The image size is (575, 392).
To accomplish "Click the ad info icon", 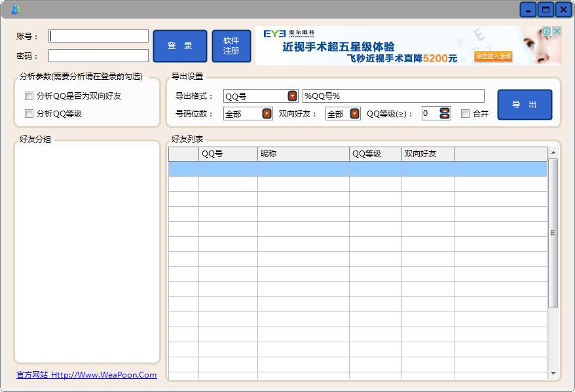I will [x=547, y=31].
